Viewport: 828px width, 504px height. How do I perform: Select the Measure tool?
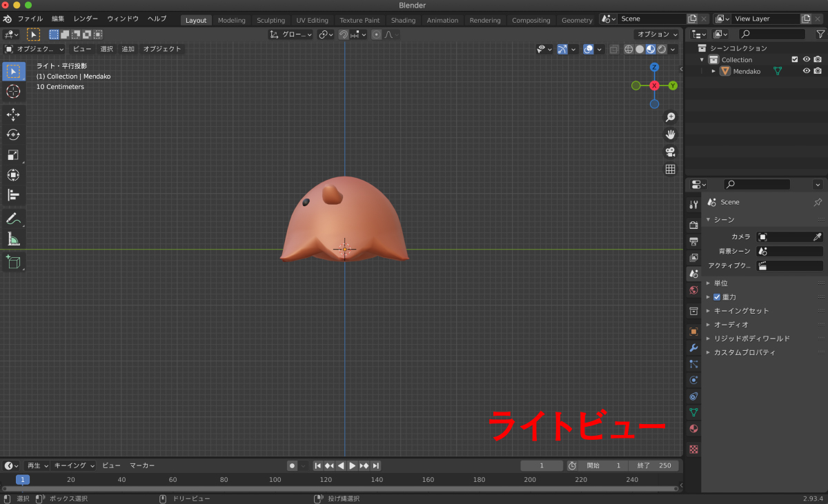(x=13, y=239)
